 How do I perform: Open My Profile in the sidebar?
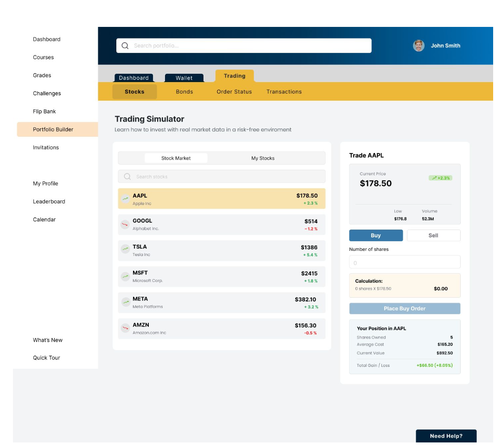[x=45, y=184]
